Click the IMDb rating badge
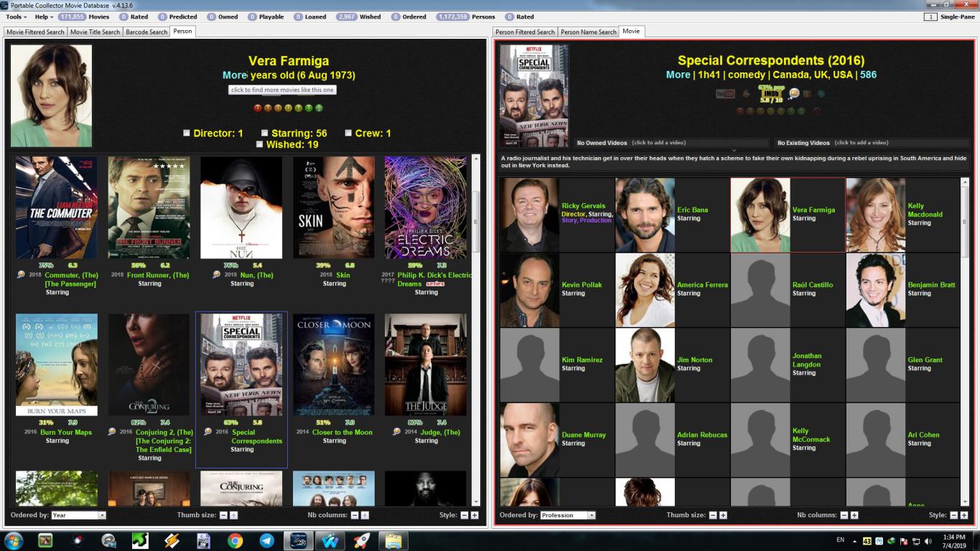 pos(771,94)
